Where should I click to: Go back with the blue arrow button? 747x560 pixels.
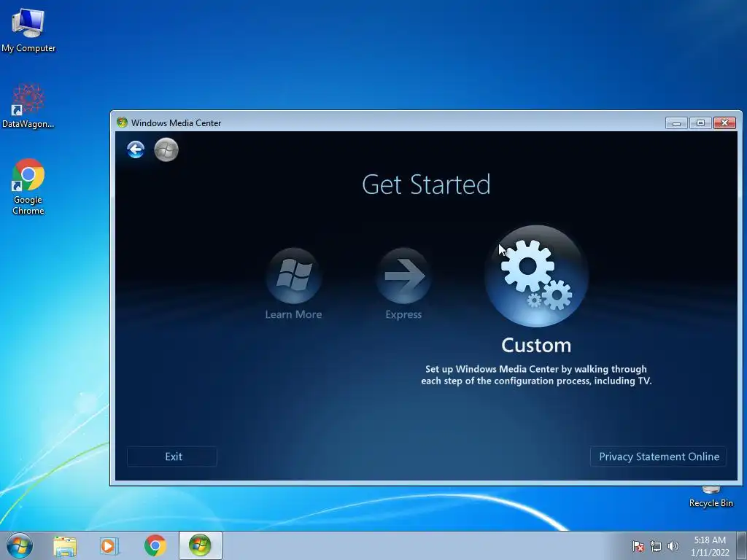[x=136, y=149]
